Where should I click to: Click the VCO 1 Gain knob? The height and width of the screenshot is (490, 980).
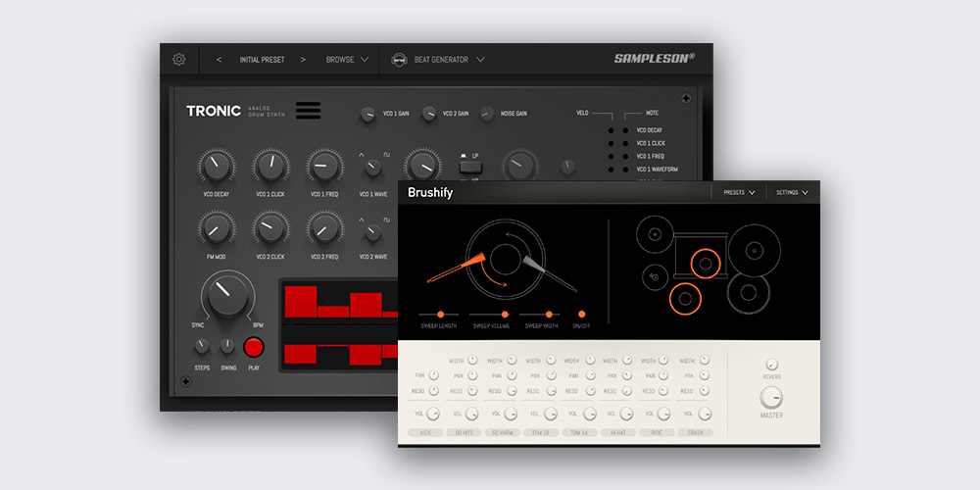tap(368, 114)
